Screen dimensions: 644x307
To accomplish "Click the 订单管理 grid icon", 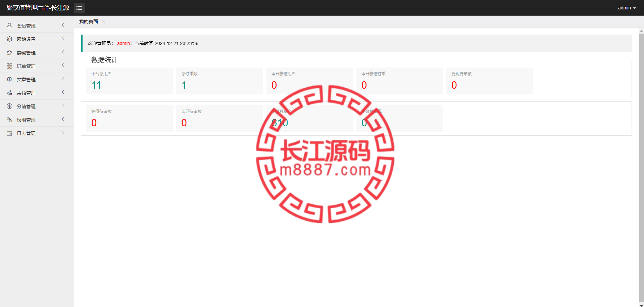I will point(9,66).
